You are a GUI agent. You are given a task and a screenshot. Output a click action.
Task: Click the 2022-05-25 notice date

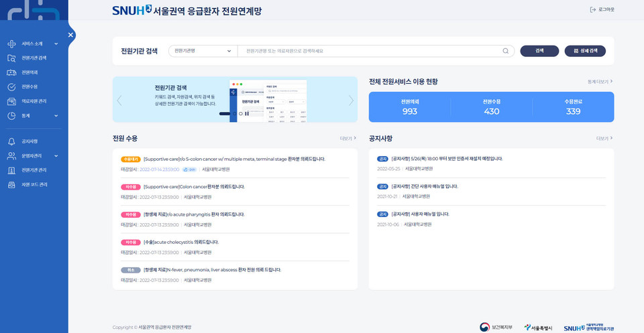(388, 169)
